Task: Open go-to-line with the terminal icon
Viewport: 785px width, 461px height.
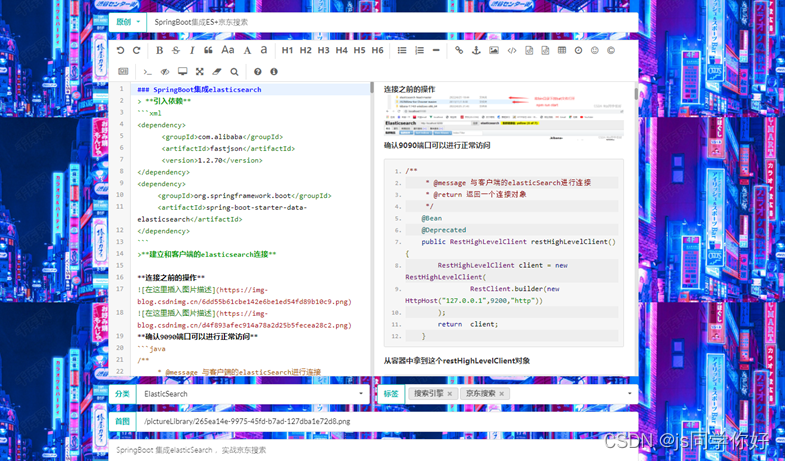Action: 147,72
